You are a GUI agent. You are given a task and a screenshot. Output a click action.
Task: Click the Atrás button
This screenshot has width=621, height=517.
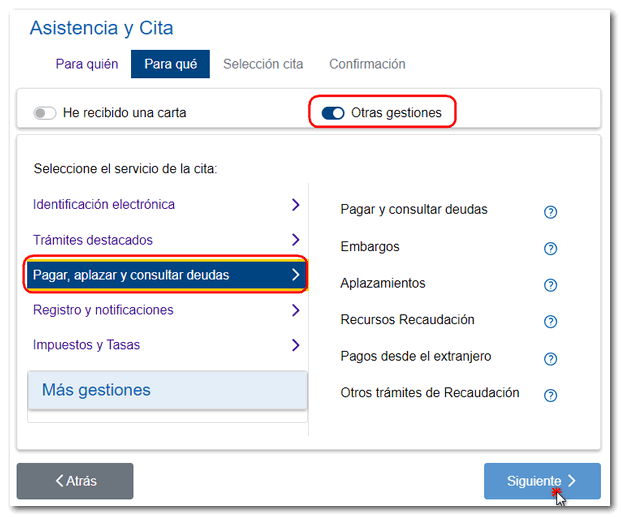click(75, 481)
